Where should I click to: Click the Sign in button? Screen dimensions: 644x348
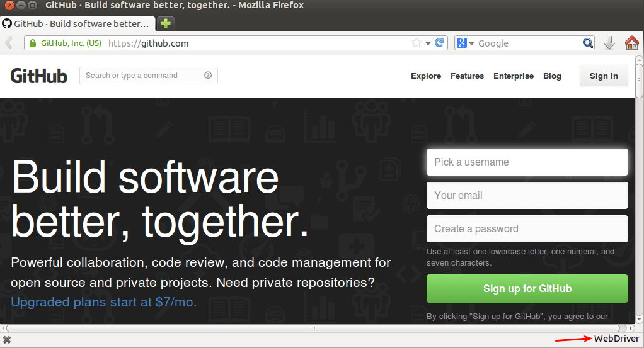tap(604, 76)
